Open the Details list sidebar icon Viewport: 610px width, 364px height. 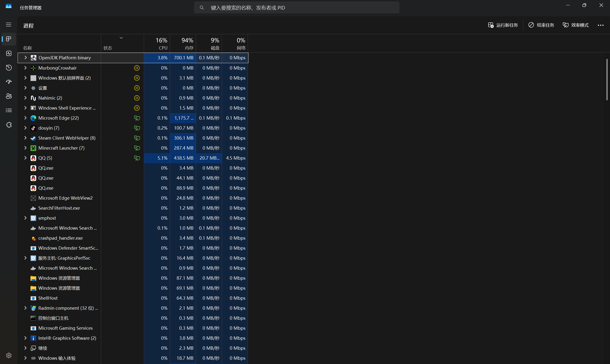pos(9,110)
